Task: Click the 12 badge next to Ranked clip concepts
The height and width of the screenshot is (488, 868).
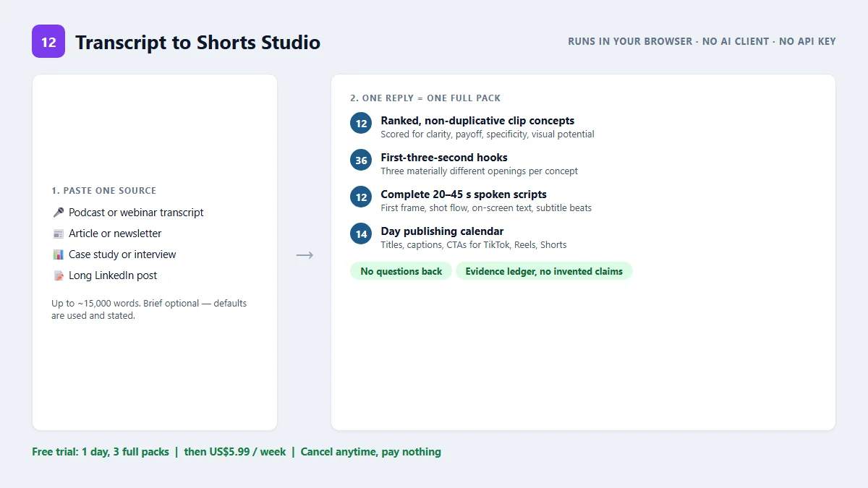Action: click(361, 124)
